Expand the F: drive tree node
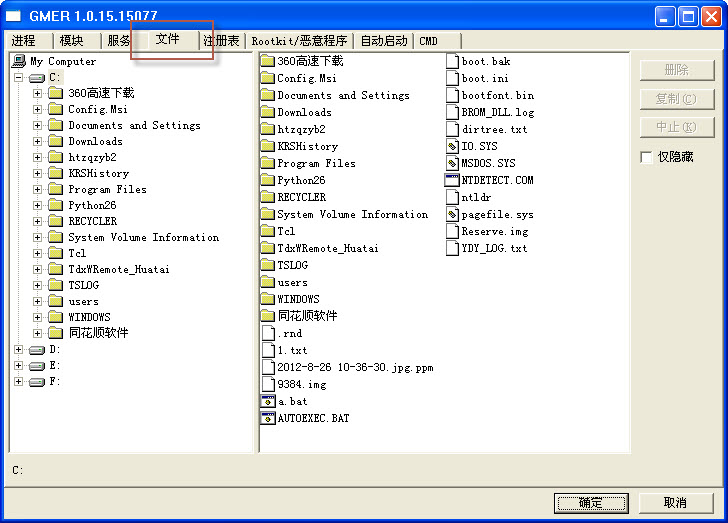 click(x=18, y=382)
